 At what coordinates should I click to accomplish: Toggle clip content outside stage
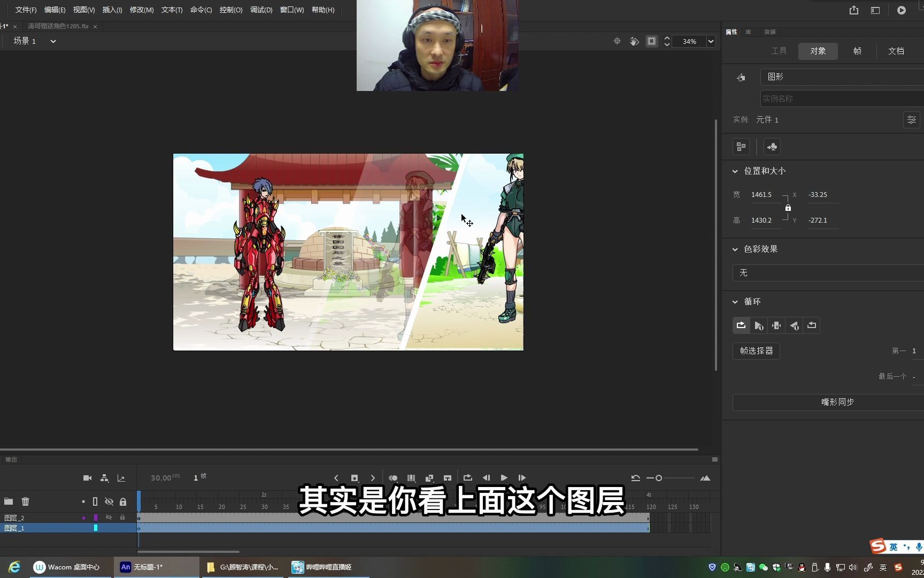click(651, 41)
